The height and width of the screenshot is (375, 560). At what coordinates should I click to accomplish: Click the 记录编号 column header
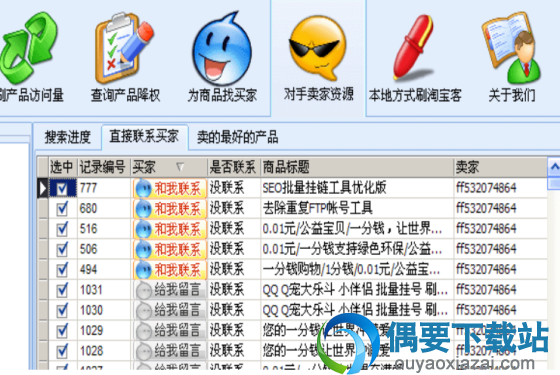[103, 167]
